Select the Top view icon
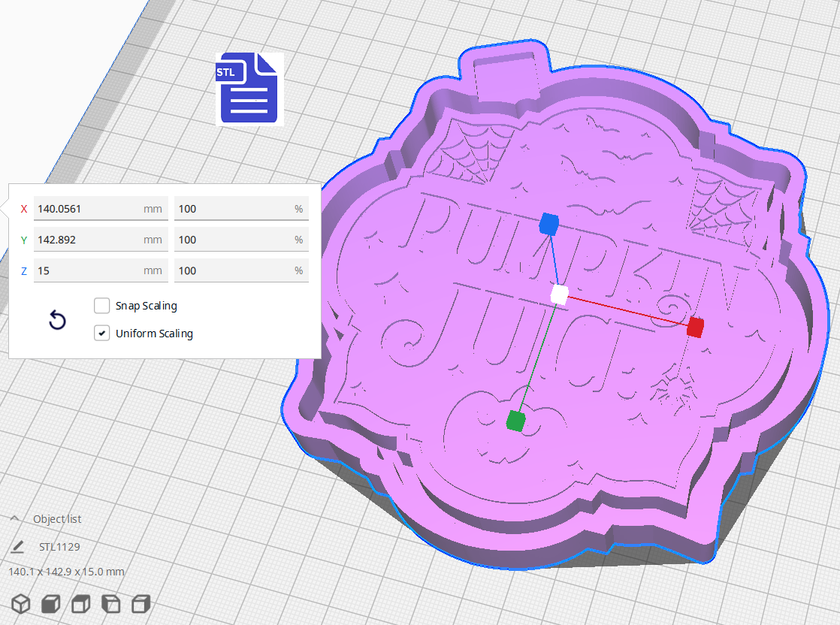Image resolution: width=840 pixels, height=625 pixels. tap(80, 603)
